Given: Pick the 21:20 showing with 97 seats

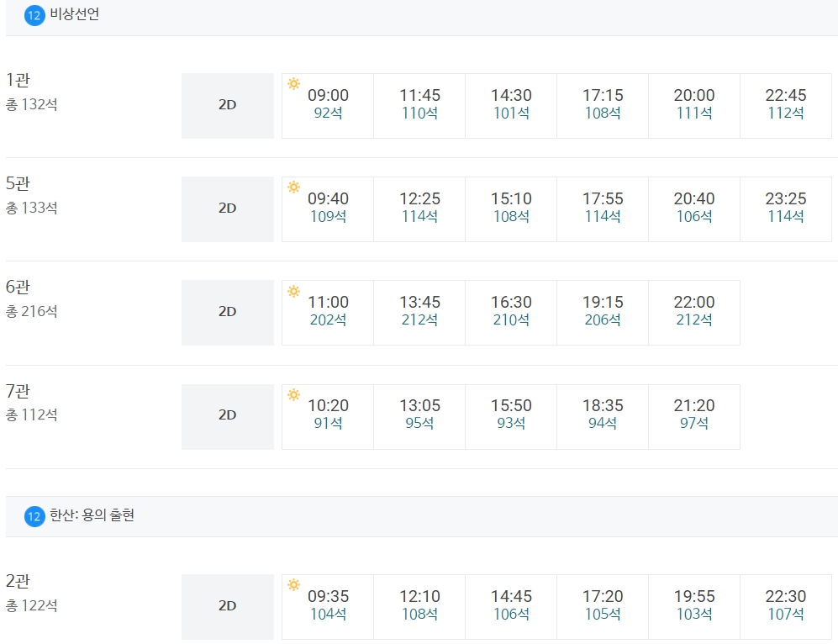Looking at the screenshot, I should (x=694, y=417).
